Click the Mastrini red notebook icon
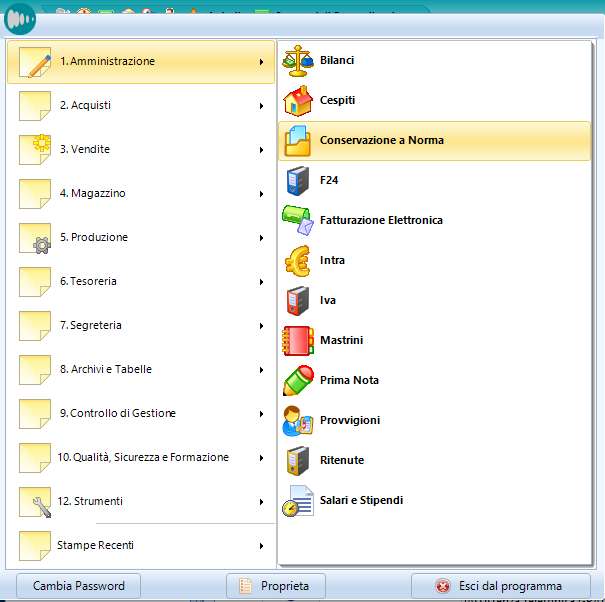 [298, 341]
